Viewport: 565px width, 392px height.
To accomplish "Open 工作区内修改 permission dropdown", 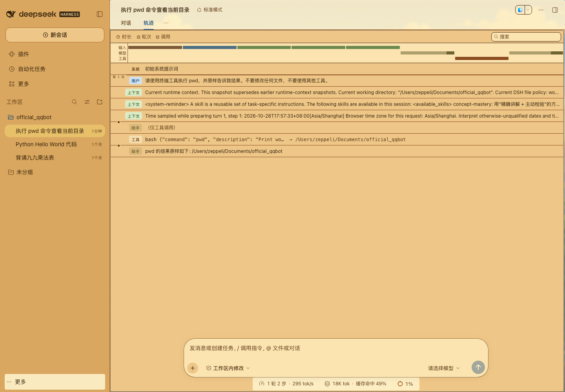I will [x=228, y=368].
